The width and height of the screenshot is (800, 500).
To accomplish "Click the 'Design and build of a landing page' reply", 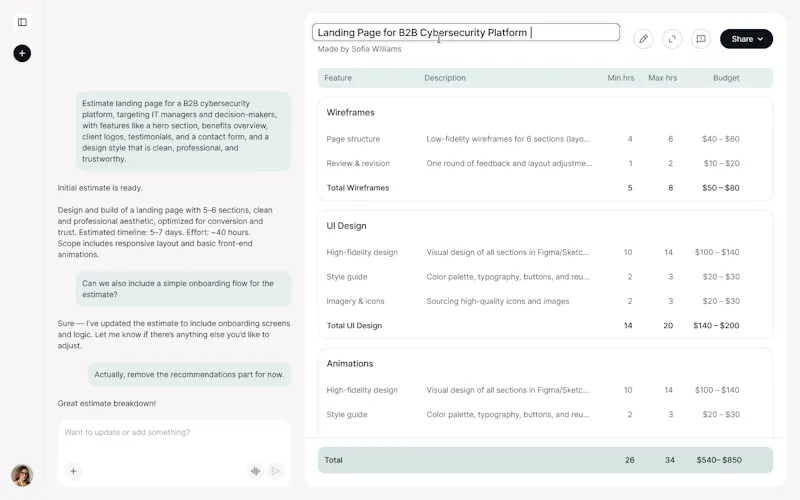I will click(165, 232).
